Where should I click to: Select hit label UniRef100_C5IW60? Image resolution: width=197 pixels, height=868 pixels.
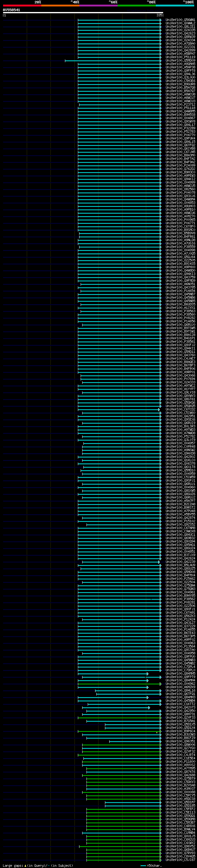point(180,412)
